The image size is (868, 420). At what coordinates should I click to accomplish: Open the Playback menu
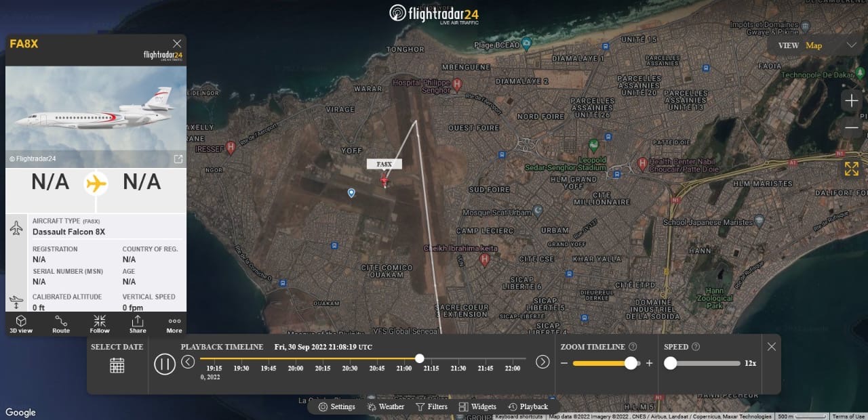coord(528,406)
